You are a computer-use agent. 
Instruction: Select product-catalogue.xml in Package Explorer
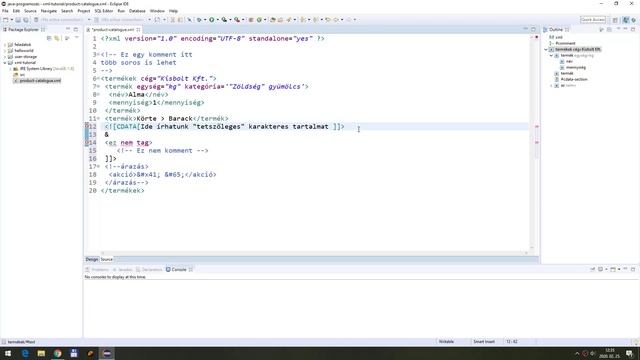tap(37, 81)
